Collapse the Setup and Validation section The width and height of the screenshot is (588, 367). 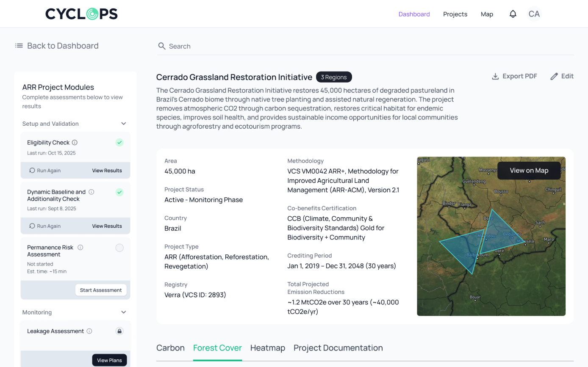[124, 124]
